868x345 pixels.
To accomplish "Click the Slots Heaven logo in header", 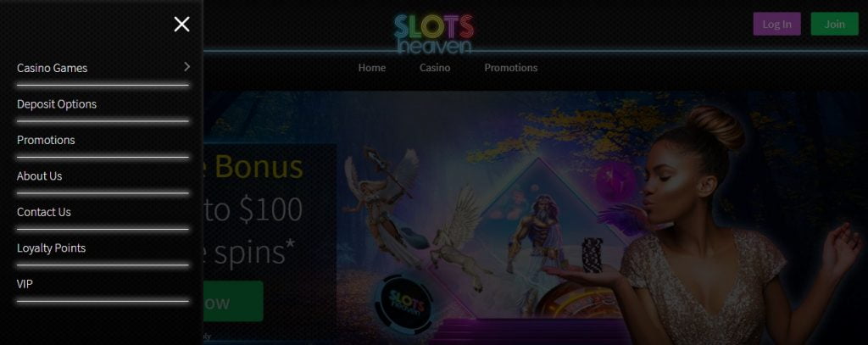I will tap(434, 34).
